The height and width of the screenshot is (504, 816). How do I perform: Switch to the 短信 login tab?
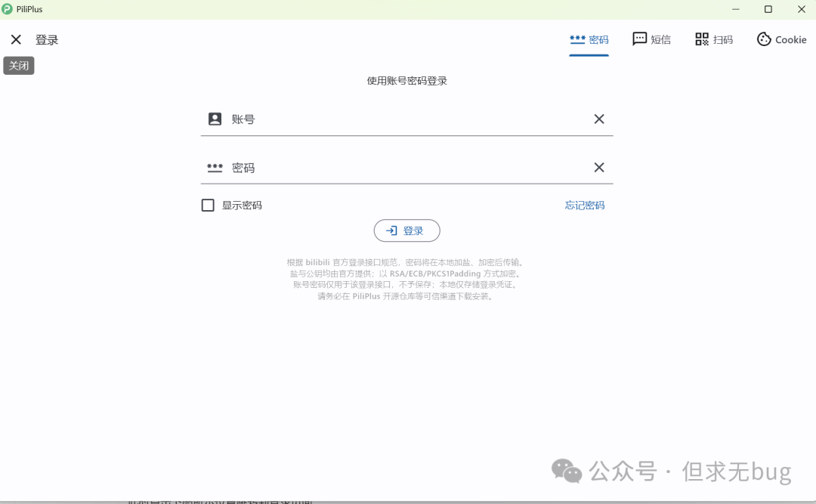click(x=651, y=39)
